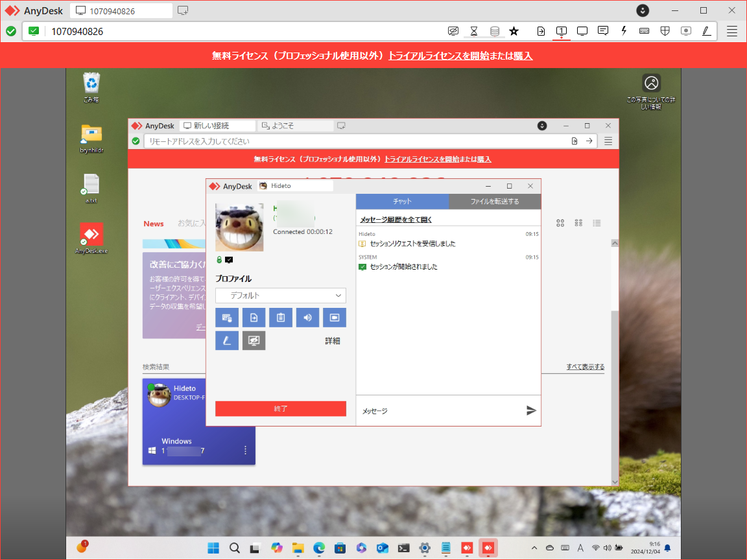The height and width of the screenshot is (560, 747).
Task: Activate whiteboard pen icon in toolbar
Action: click(707, 31)
